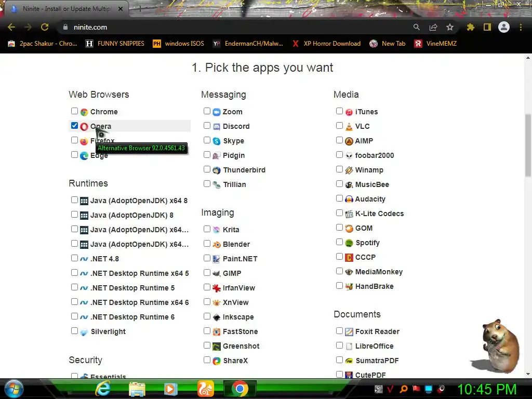Check the Pidgin checkbox
This screenshot has height=399, width=532.
(207, 155)
